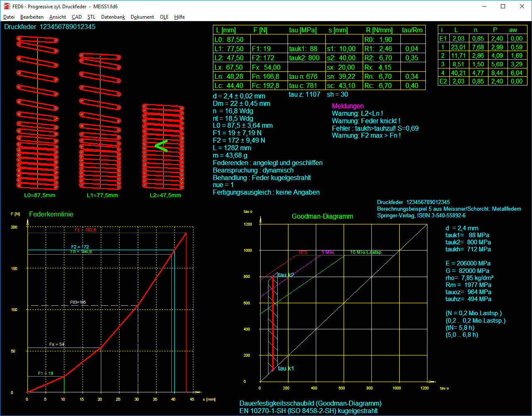Open the CAD menu

pyautogui.click(x=77, y=17)
